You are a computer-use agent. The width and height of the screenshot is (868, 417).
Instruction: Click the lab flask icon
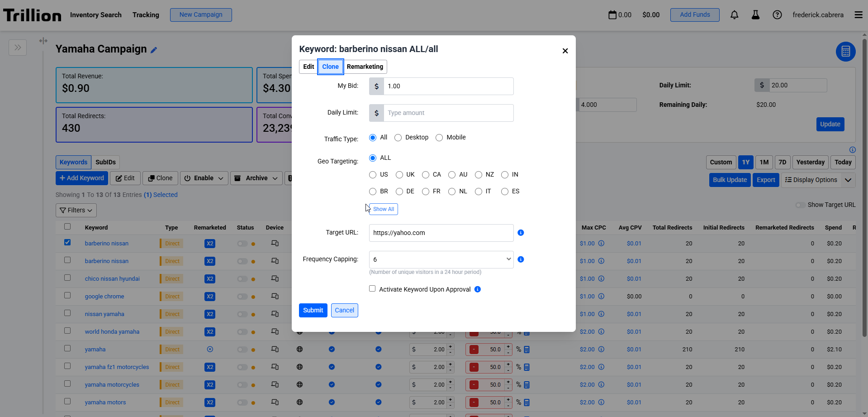(x=755, y=15)
